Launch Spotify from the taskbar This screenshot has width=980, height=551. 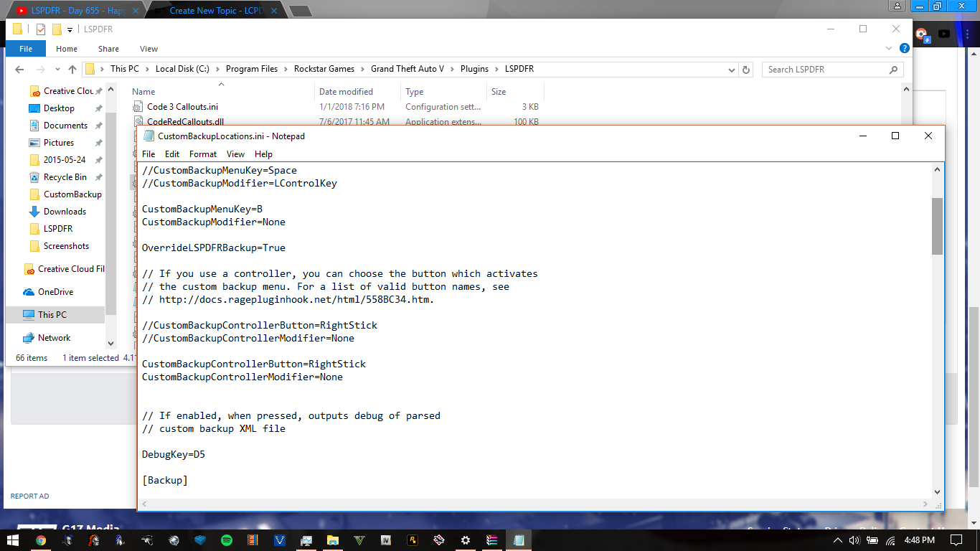point(227,540)
